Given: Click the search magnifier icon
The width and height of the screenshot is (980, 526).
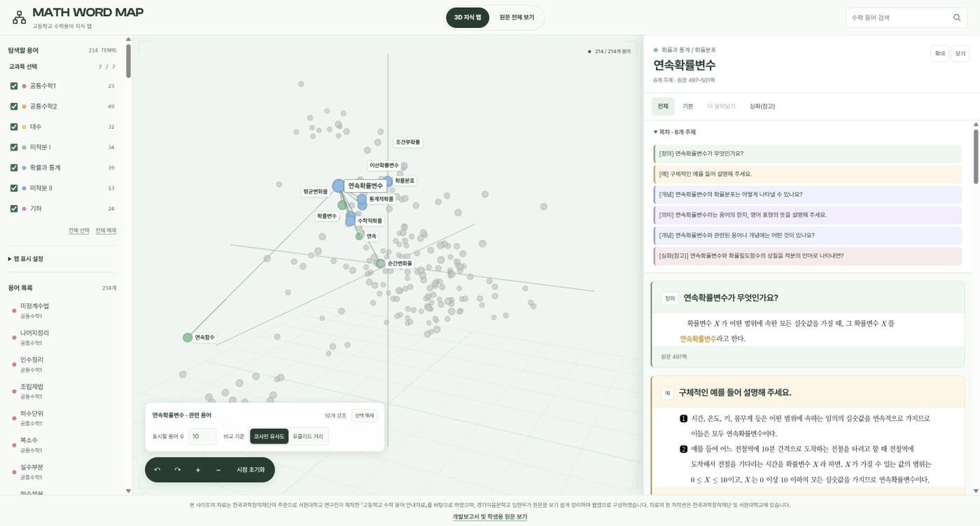Looking at the screenshot, I should (x=957, y=18).
